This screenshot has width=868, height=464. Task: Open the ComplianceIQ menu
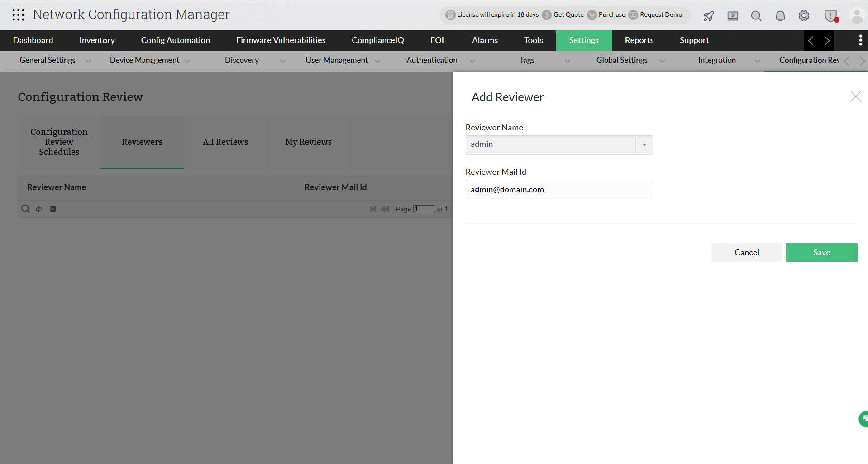[x=378, y=41]
